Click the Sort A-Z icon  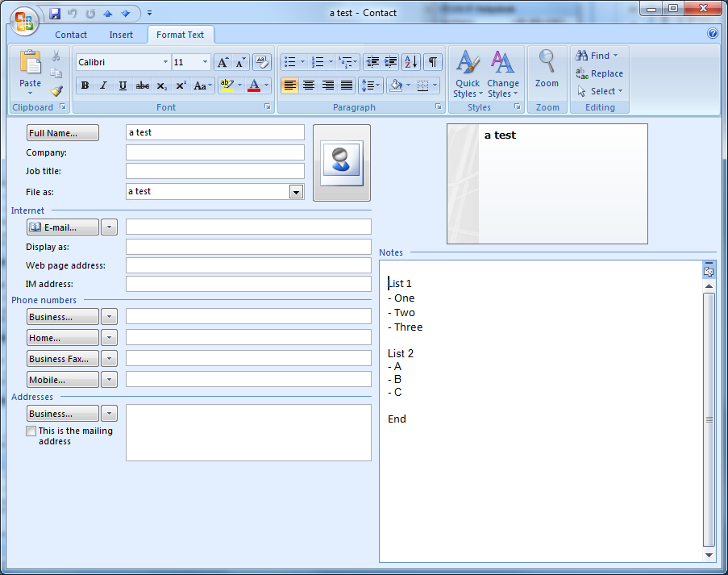[x=411, y=62]
